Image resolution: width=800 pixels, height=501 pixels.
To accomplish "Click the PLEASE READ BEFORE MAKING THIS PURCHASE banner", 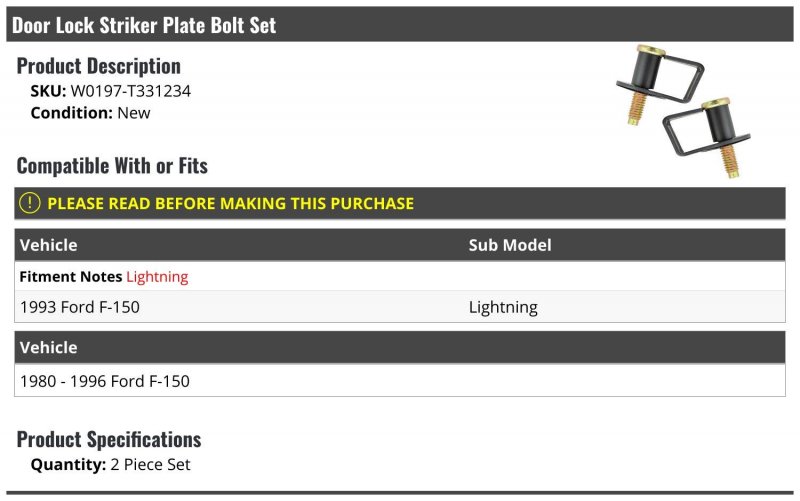I will click(399, 203).
